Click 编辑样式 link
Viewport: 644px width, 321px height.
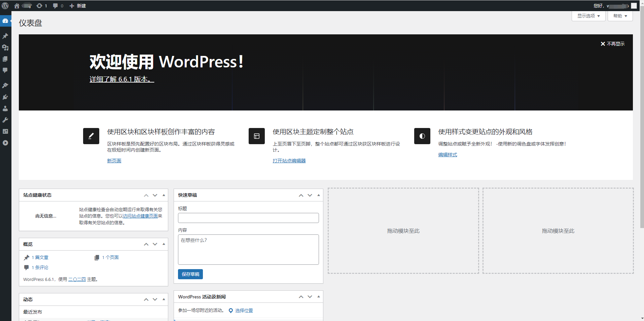click(x=448, y=155)
